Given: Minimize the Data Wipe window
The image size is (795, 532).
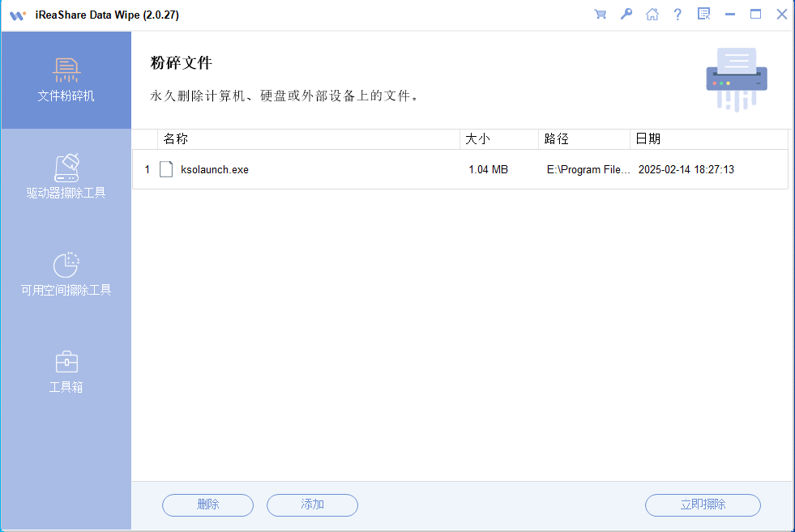Looking at the screenshot, I should click(730, 15).
